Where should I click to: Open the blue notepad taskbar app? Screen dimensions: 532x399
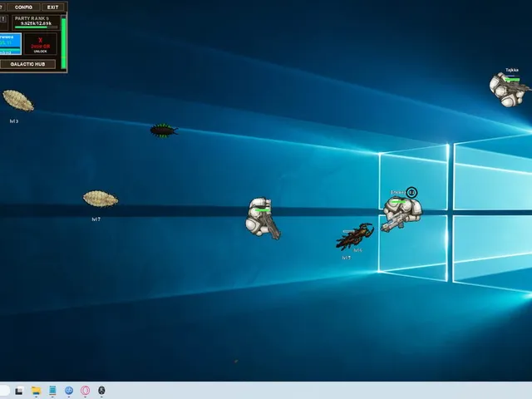(52, 390)
